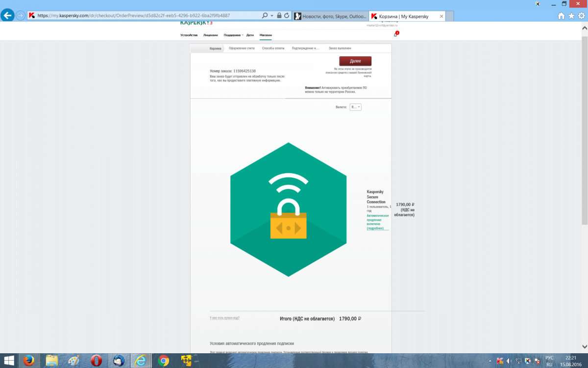Click the 'РУС' input language indicator

[x=550, y=358]
